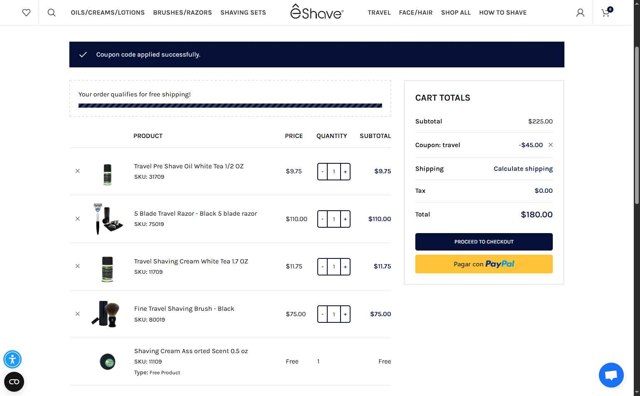Remove the travel coupon

(x=551, y=145)
